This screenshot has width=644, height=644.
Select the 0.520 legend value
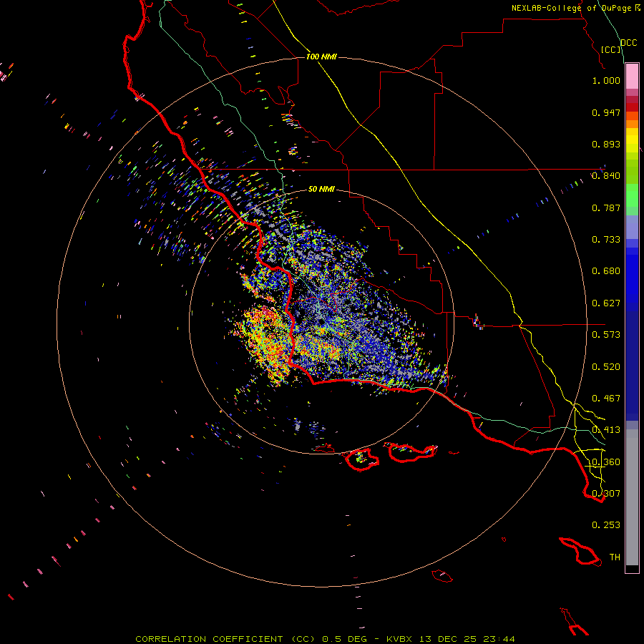(606, 367)
